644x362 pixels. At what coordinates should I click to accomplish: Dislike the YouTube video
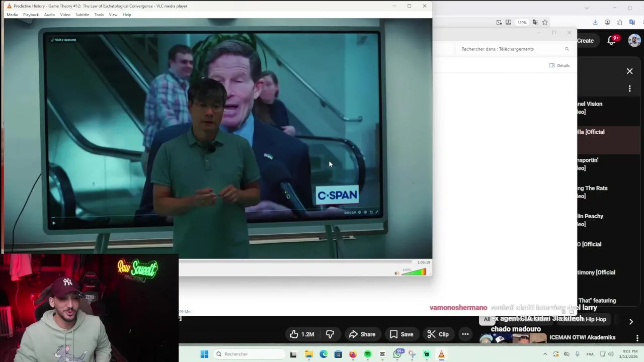(x=330, y=334)
